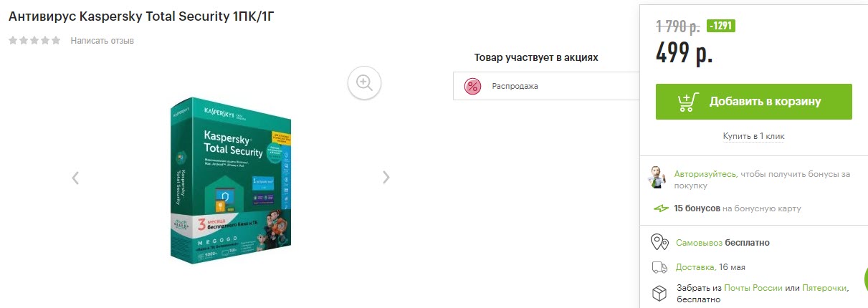Open the Почты России link
Screen dimensions: 868x308
[x=753, y=287]
